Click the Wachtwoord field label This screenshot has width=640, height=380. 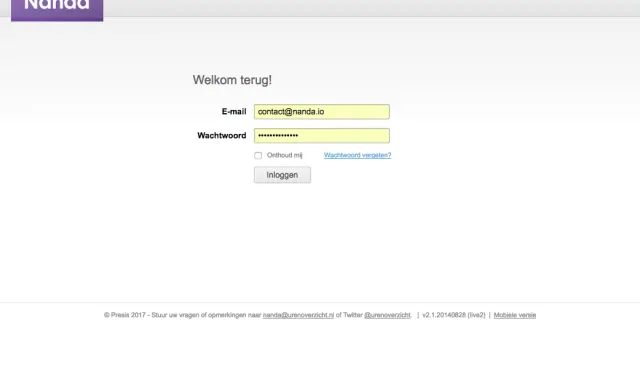click(x=222, y=136)
